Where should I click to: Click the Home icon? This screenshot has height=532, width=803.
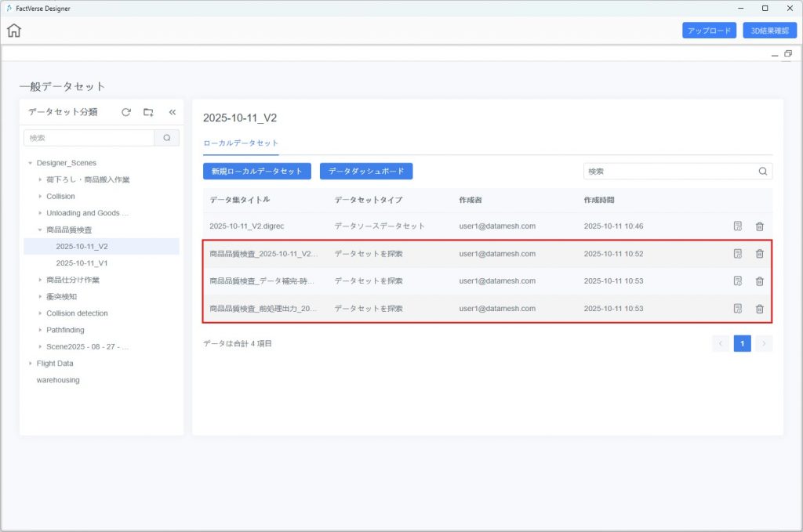(14, 31)
